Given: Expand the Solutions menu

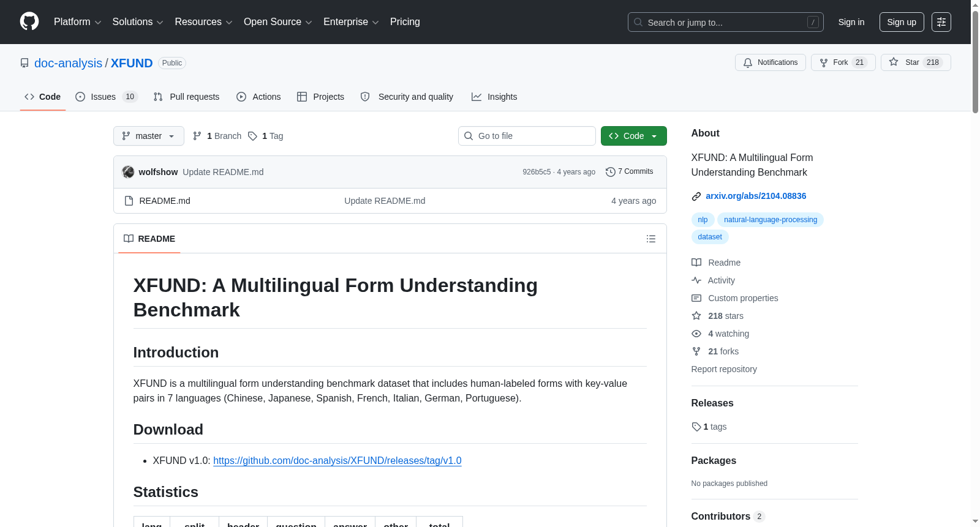Looking at the screenshot, I should tap(138, 22).
